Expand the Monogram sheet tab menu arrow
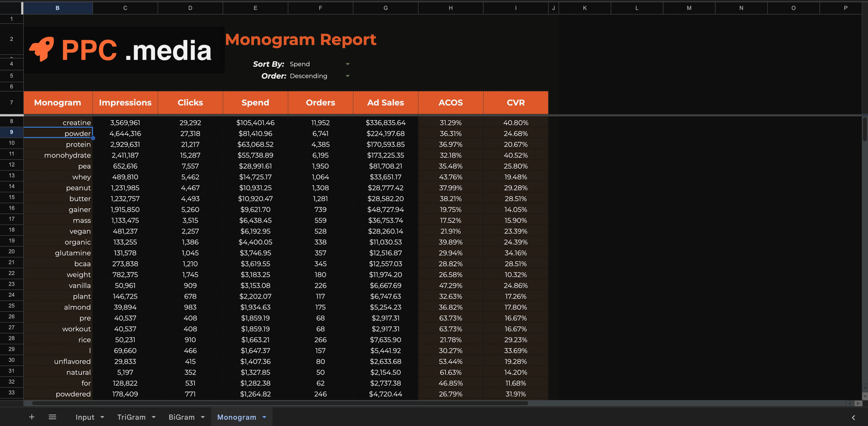868x426 pixels. pyautogui.click(x=264, y=417)
